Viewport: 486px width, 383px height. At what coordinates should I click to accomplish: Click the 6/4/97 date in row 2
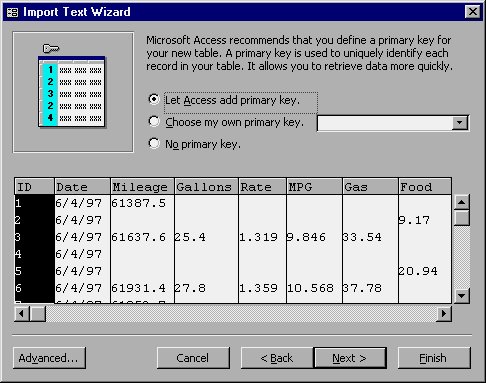tap(79, 220)
